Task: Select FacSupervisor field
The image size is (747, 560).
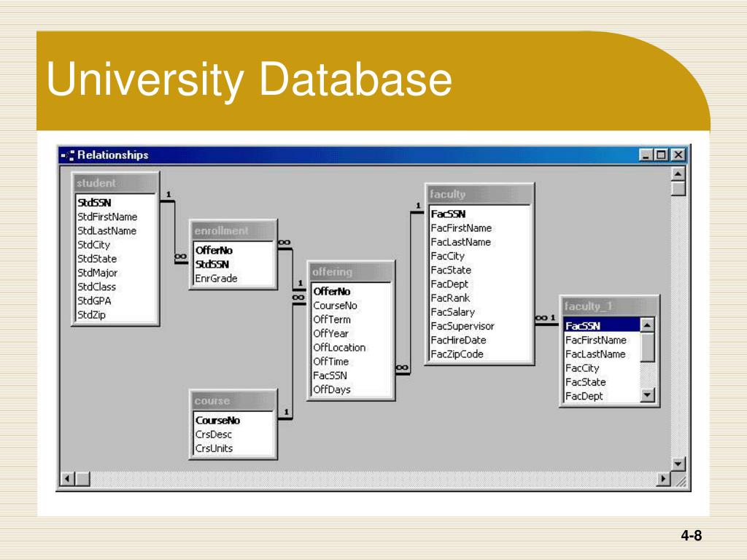Action: (x=462, y=326)
